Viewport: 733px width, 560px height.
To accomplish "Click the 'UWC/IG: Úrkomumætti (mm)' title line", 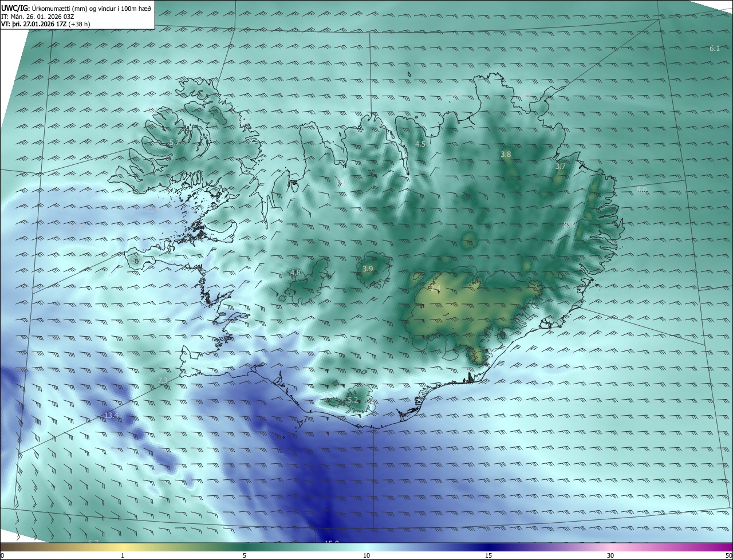I will [x=76, y=9].
